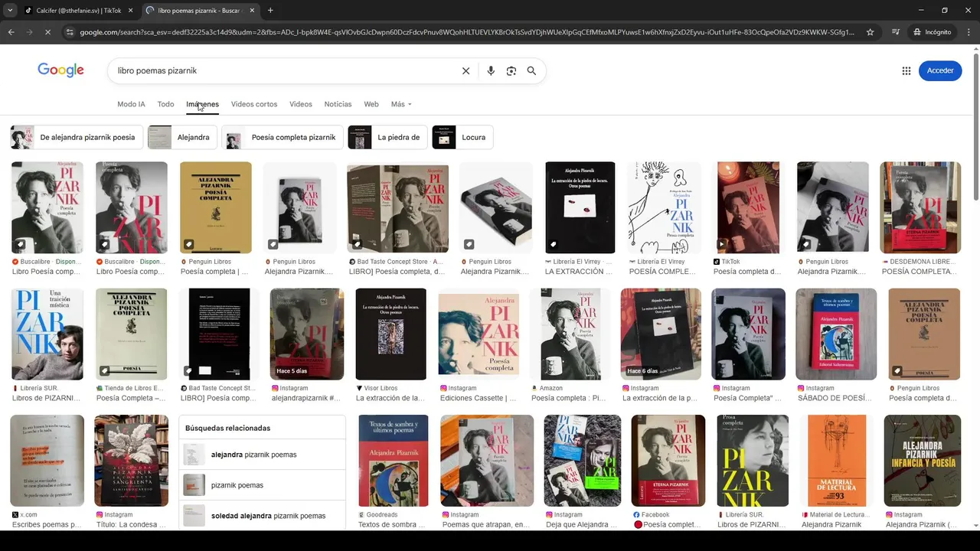980x551 pixels.
Task: Open 'Material de Lectura 93' image
Action: pos(837,461)
